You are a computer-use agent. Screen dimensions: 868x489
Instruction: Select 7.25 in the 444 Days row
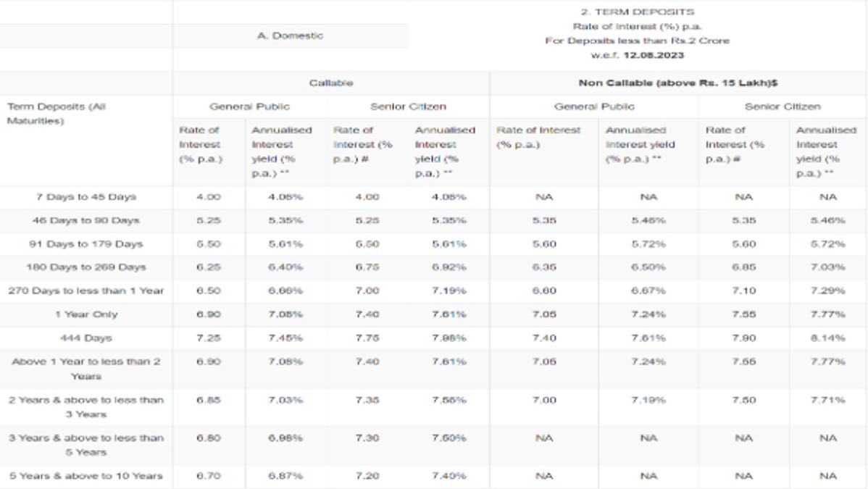click(x=209, y=338)
